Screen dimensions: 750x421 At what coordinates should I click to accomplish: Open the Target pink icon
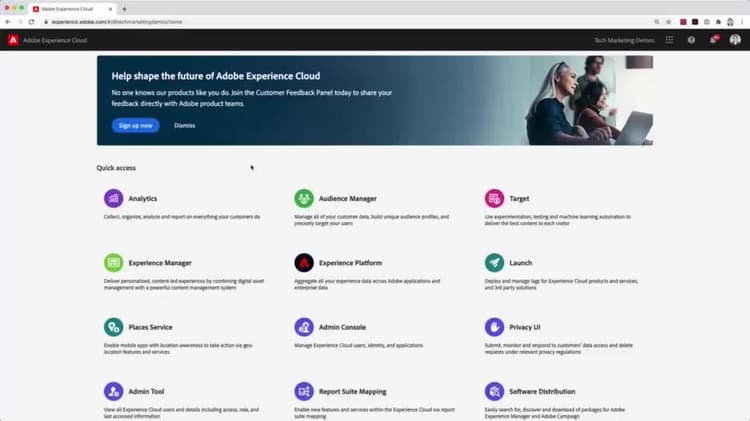(x=494, y=198)
